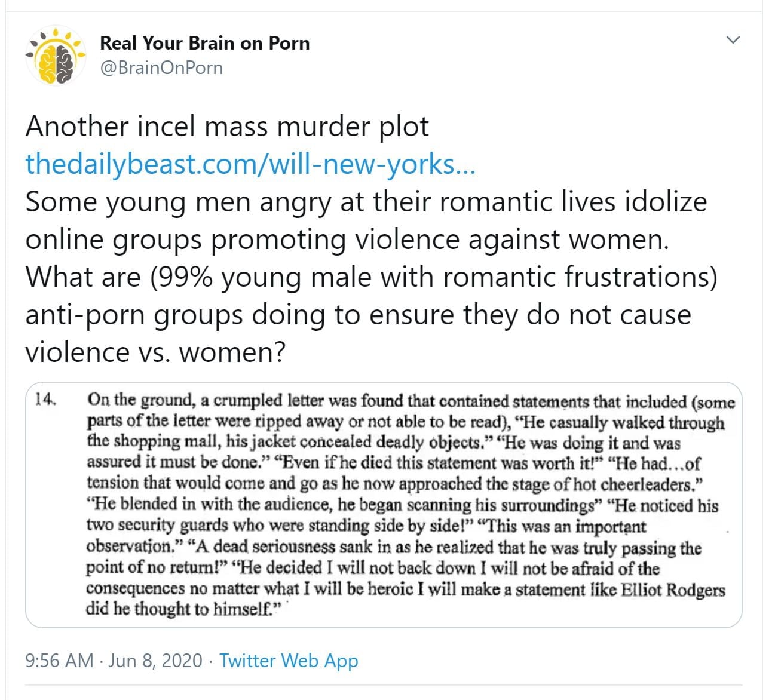The width and height of the screenshot is (775, 700).
Task: Click the 9:56 AM tweet timestamp
Action: [x=59, y=660]
